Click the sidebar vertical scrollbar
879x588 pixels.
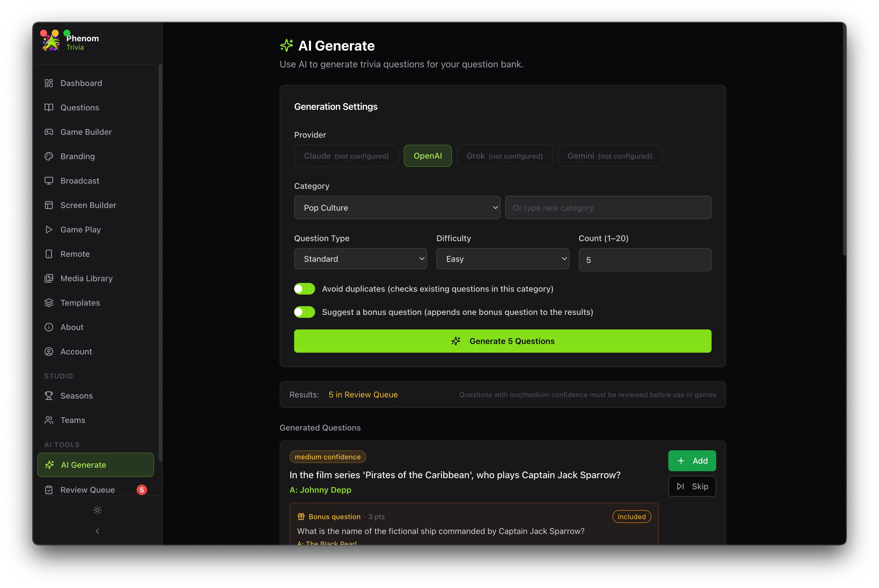[160, 263]
